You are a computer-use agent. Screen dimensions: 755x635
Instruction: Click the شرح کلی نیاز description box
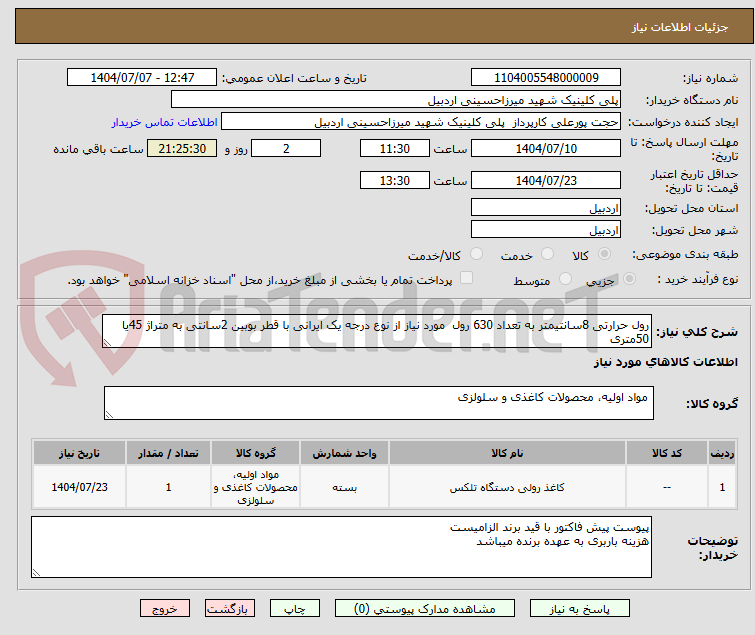click(377, 331)
